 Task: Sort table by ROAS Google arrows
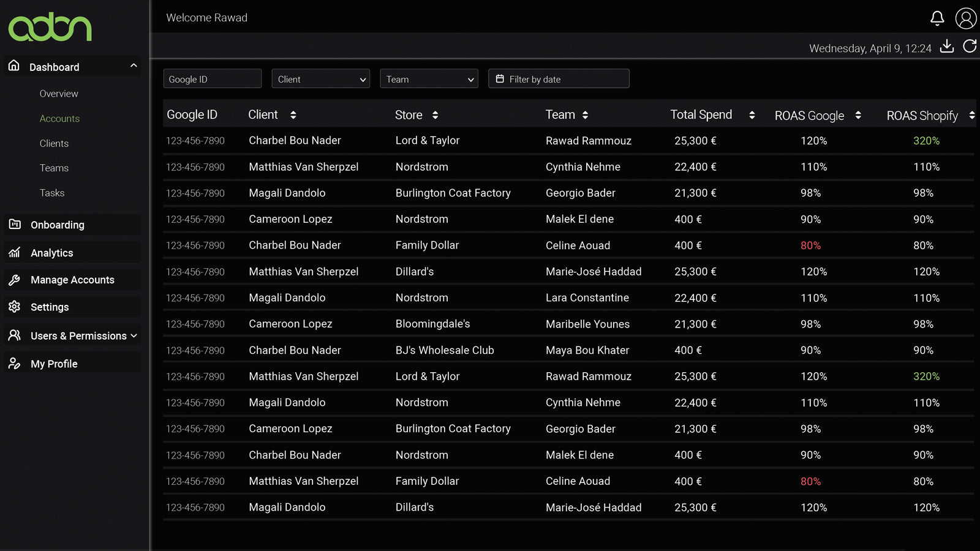pos(858,115)
